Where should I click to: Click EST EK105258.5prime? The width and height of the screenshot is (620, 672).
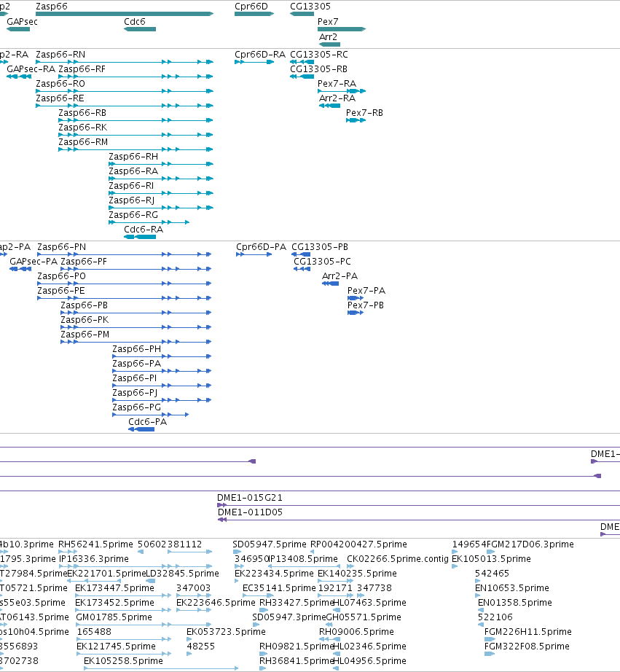123,661
